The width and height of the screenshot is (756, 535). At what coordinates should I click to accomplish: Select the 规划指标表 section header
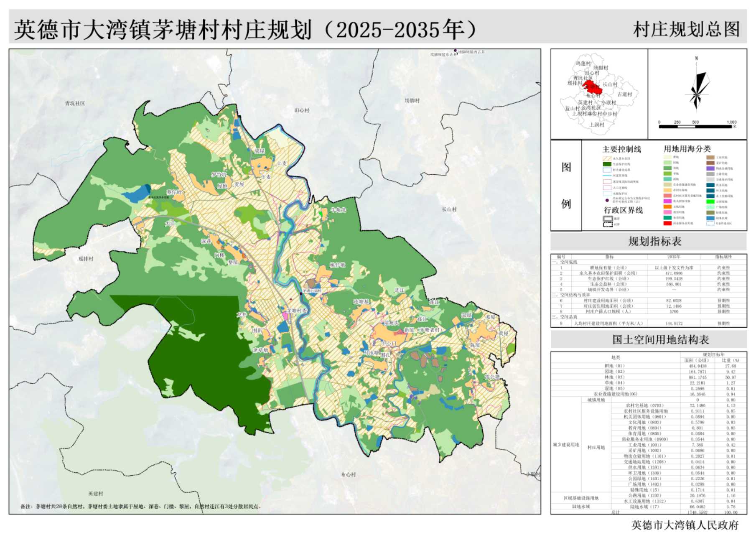point(654,242)
